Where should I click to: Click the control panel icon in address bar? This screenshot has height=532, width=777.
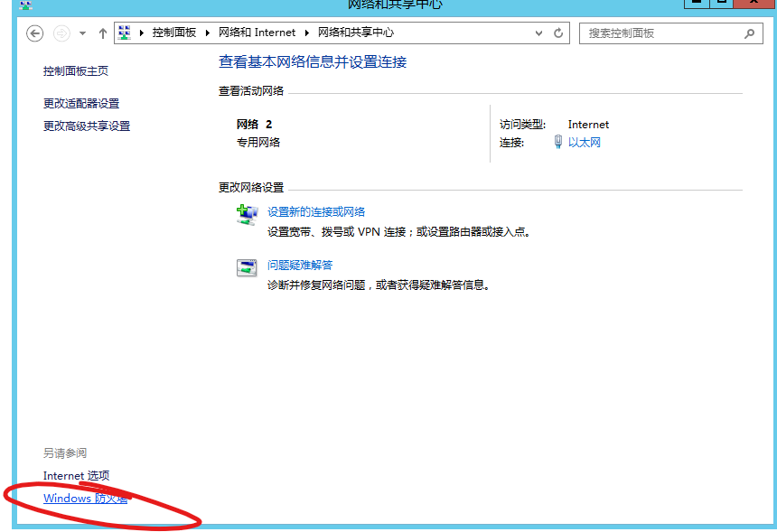pos(125,33)
